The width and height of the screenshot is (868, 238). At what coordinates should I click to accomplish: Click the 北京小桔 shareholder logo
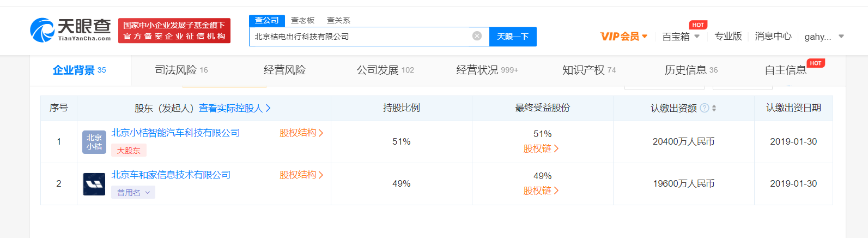94,142
